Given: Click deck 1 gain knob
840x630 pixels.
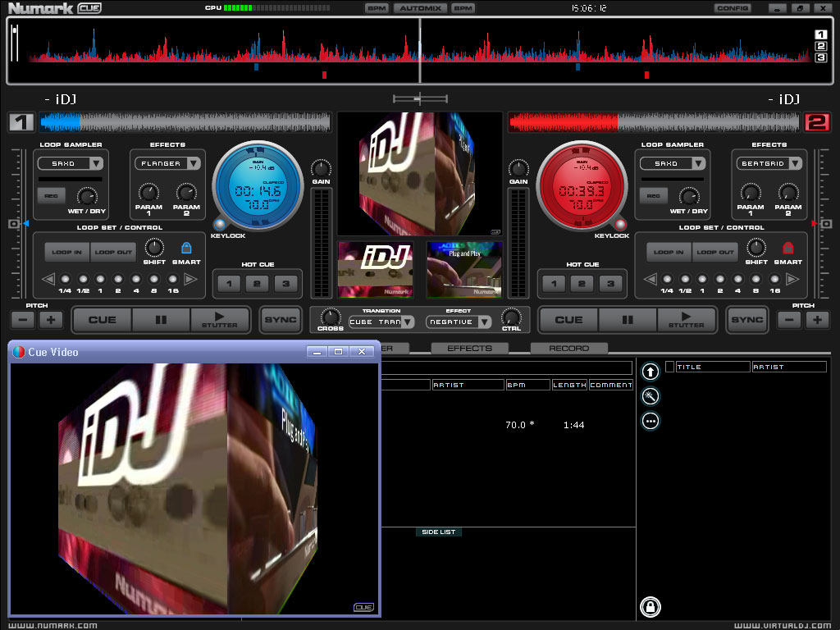Looking at the screenshot, I should [321, 168].
